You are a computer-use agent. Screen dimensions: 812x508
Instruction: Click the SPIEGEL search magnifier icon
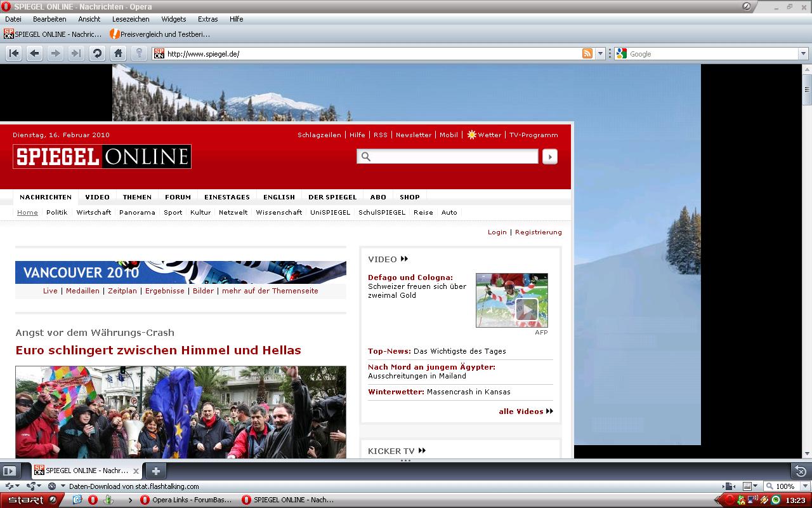(365, 156)
